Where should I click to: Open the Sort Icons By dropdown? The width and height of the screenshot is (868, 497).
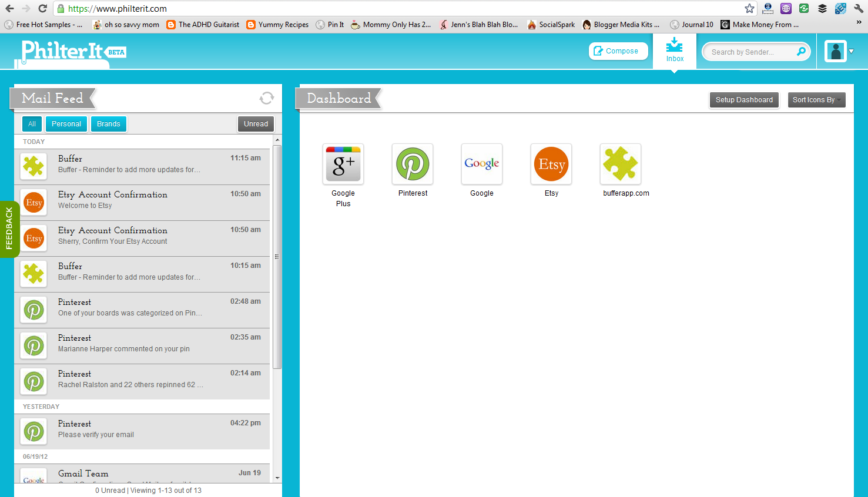[816, 100]
